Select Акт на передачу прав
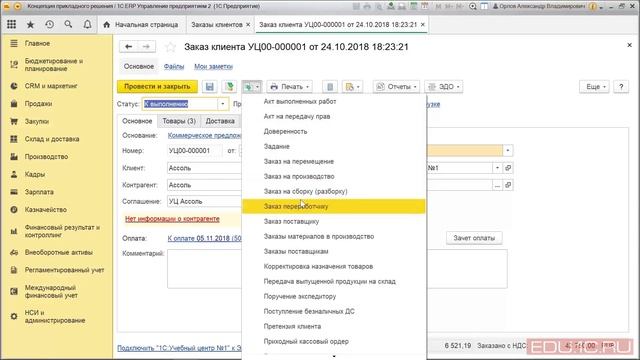The height and width of the screenshot is (360, 640). pyautogui.click(x=334, y=116)
